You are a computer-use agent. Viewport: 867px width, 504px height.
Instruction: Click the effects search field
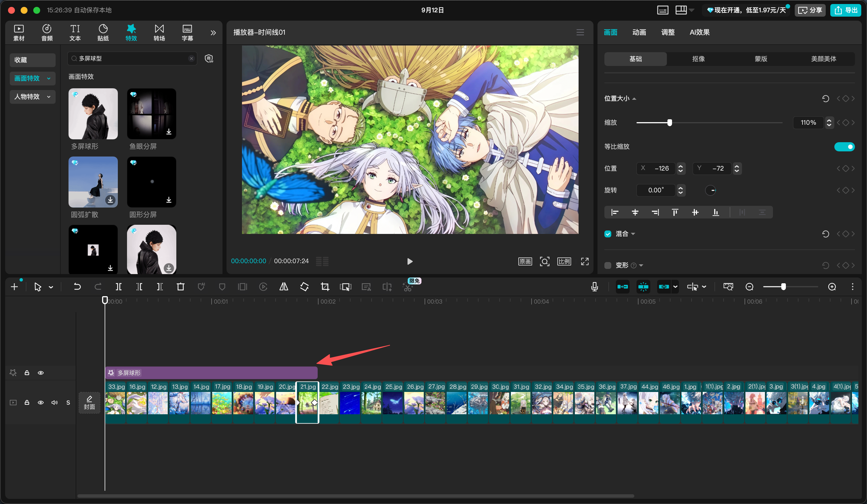(x=132, y=58)
